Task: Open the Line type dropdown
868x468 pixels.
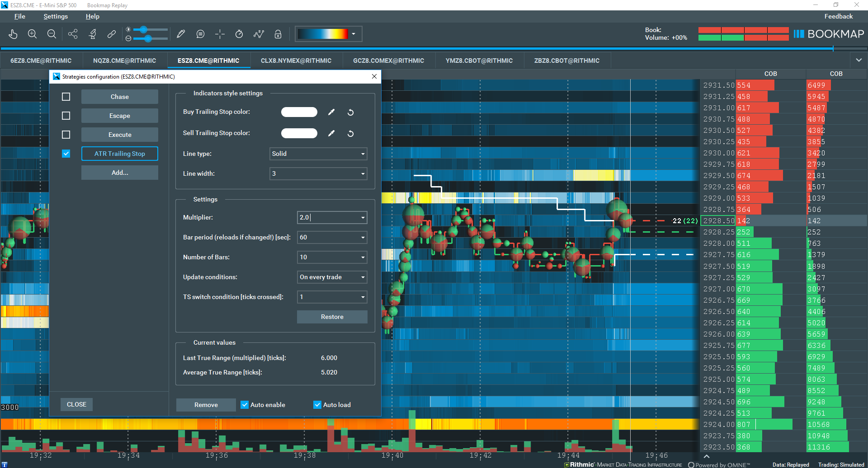Action: point(318,154)
